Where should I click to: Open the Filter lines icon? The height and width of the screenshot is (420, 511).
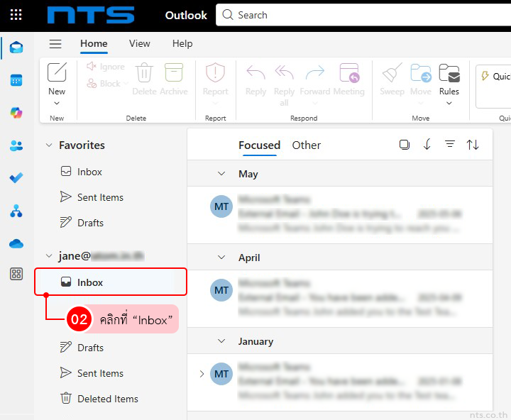(x=450, y=144)
